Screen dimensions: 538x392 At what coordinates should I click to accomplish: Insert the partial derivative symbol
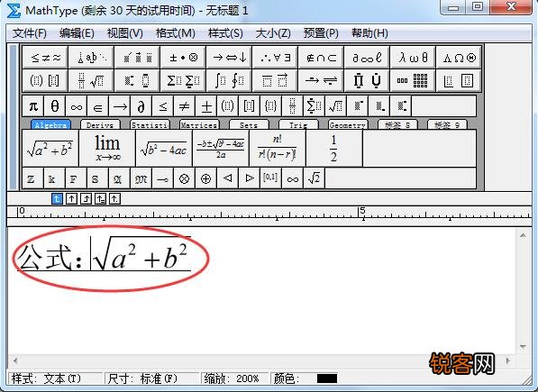[x=141, y=106]
